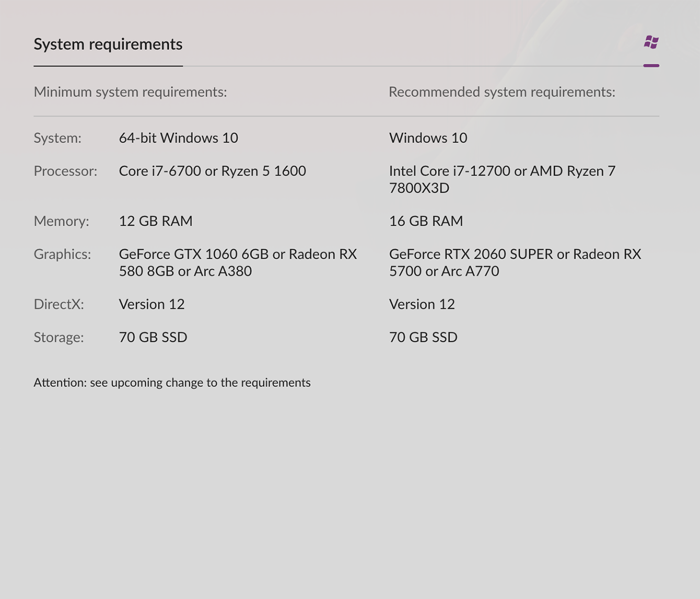The image size is (700, 599).
Task: Select the Windows platform icon tab
Action: coord(651,42)
